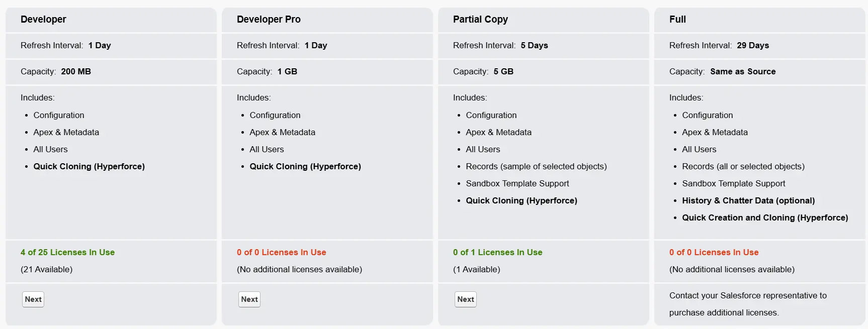868x329 pixels.
Task: Click "Quick Creation and Cloning (Hyperforce)" item
Action: pos(765,217)
